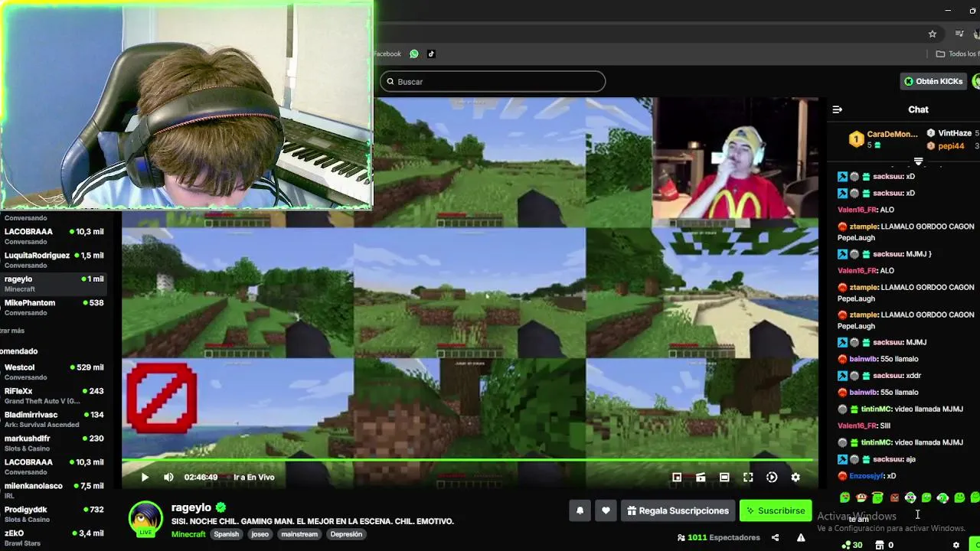This screenshot has height=551, width=980.
Task: Toggle notification bell for rageylo
Action: [x=580, y=510]
